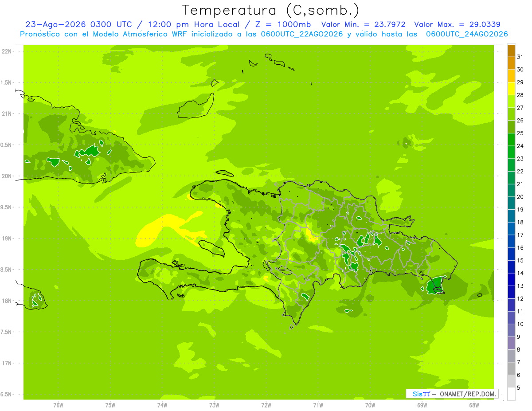
Task: Click the green swatch between 24 and 25
Action: point(511,139)
